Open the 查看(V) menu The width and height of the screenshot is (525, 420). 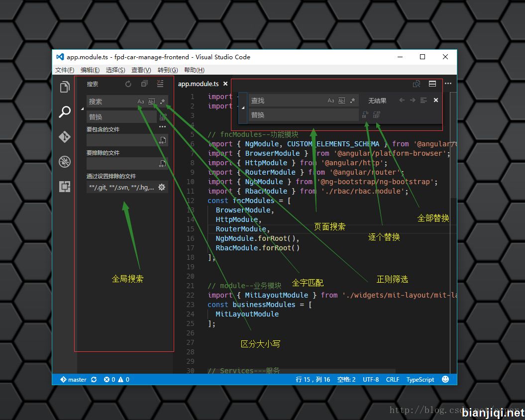coord(141,70)
